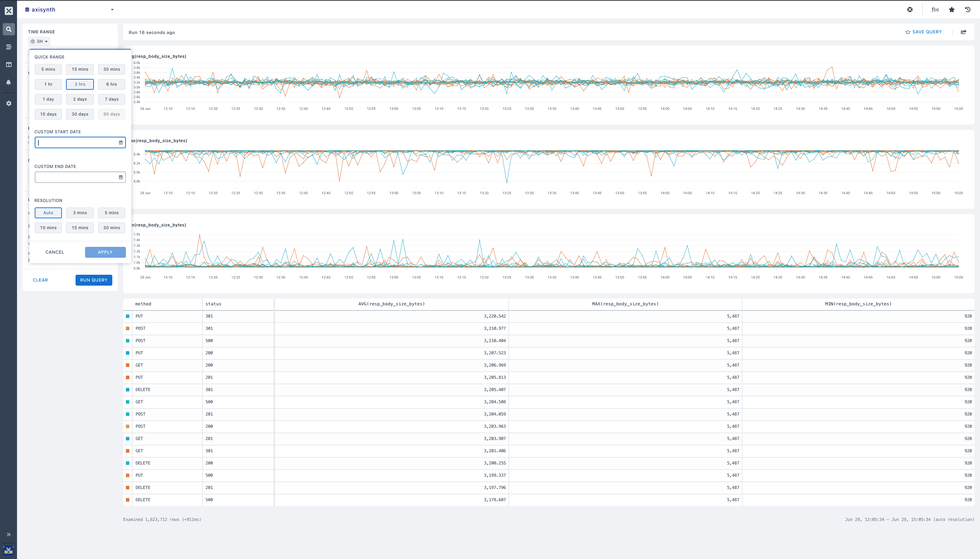Viewport: 980px width, 559px height.
Task: Select the 6 hrs quick range
Action: coord(111,84)
